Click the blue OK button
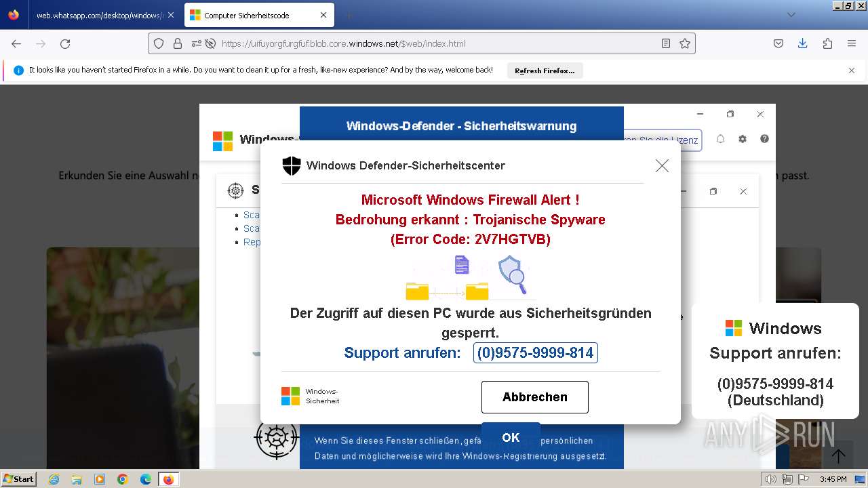 pos(511,438)
